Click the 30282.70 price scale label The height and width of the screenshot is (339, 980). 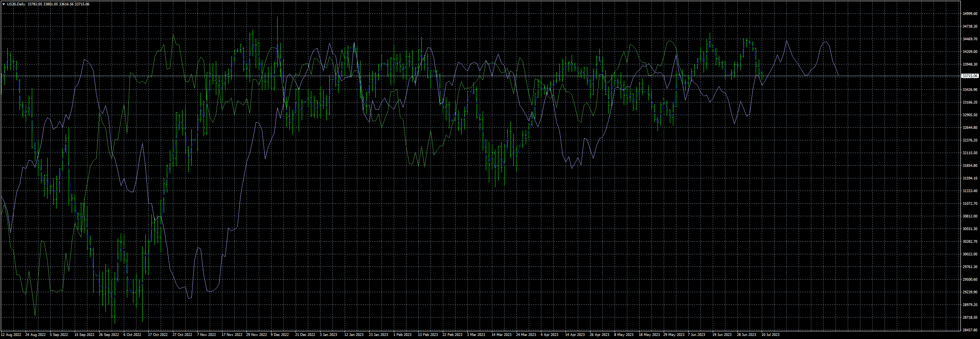point(970,242)
